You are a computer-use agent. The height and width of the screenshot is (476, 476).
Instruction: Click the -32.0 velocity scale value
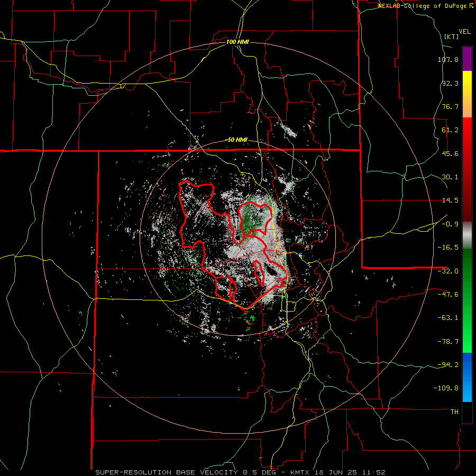pos(448,271)
